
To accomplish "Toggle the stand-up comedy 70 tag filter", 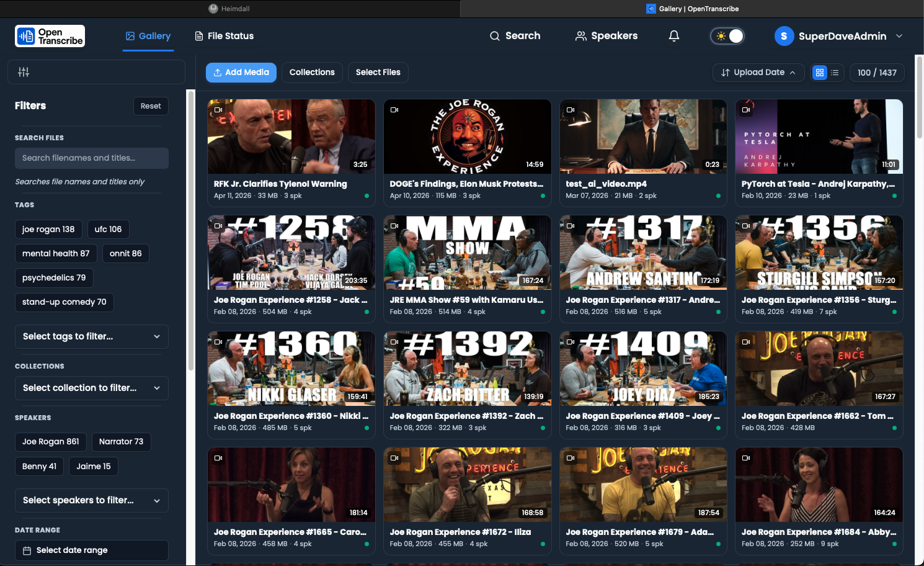I will click(64, 302).
